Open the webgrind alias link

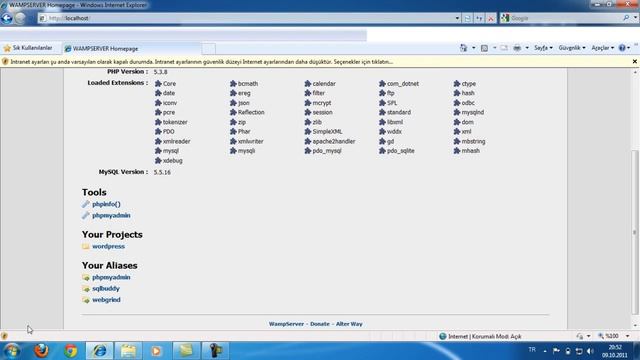point(106,300)
